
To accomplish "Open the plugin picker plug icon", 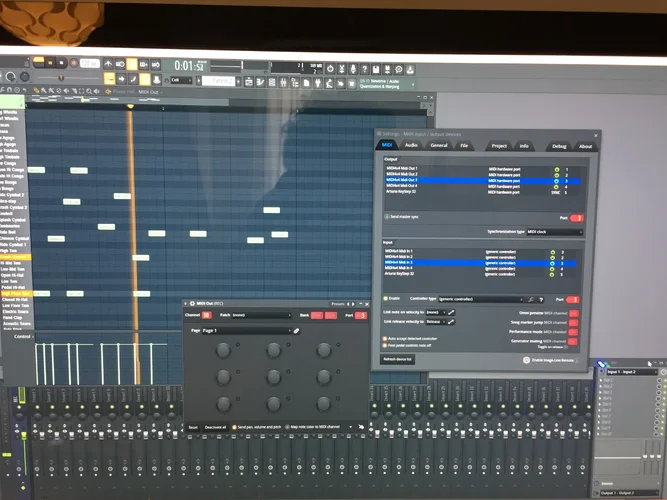I will (318, 83).
